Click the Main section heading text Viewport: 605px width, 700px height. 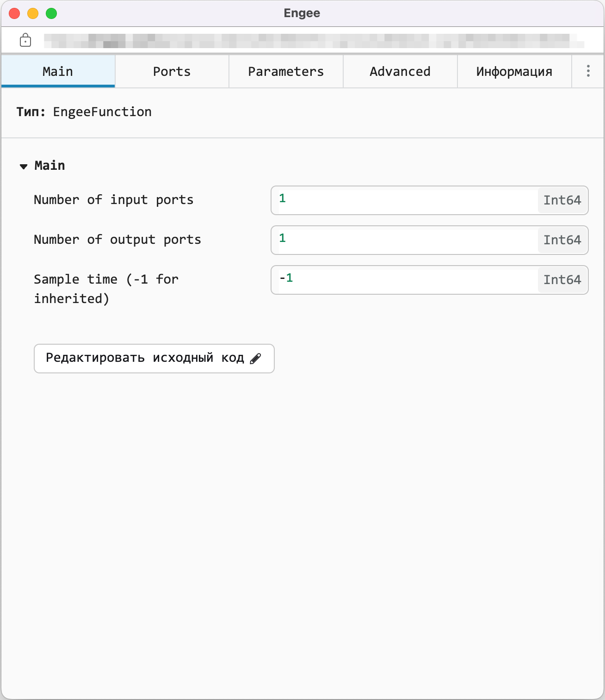(50, 166)
